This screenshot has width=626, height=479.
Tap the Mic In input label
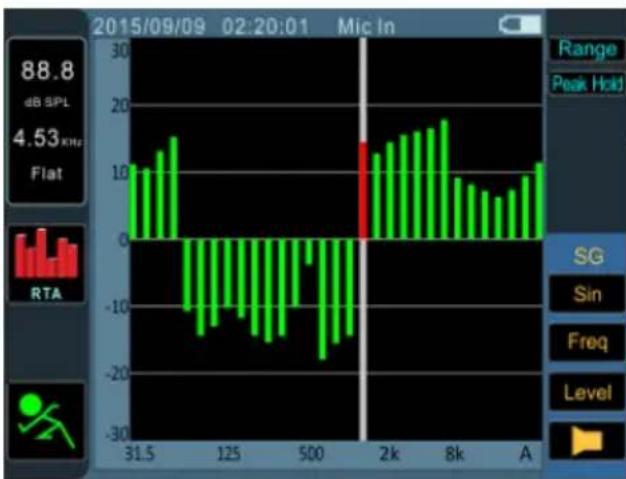[x=366, y=27]
